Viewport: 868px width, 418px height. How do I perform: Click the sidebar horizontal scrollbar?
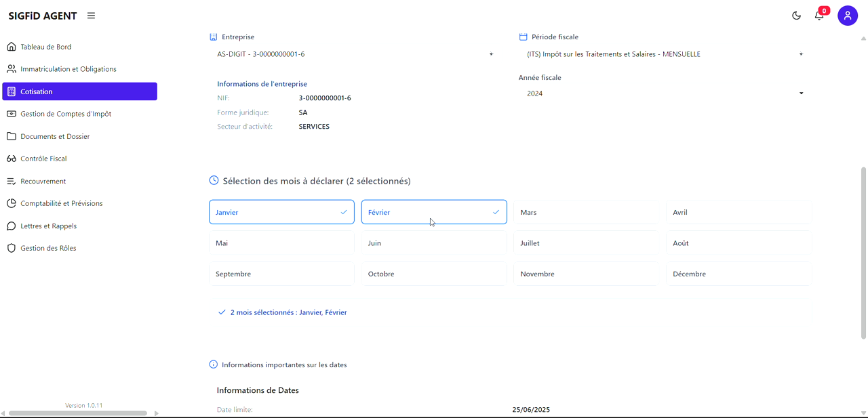point(78,413)
